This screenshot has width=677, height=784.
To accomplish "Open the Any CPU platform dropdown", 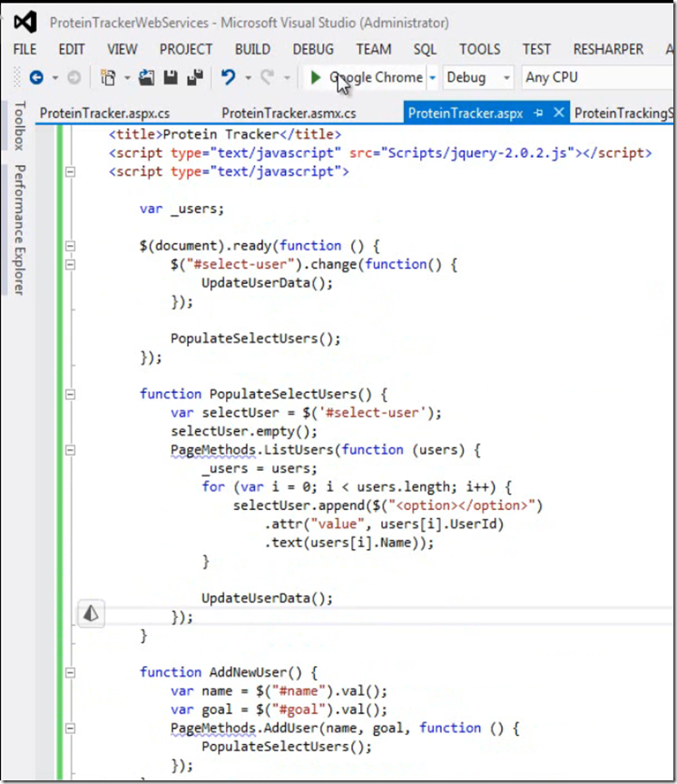I will point(597,77).
